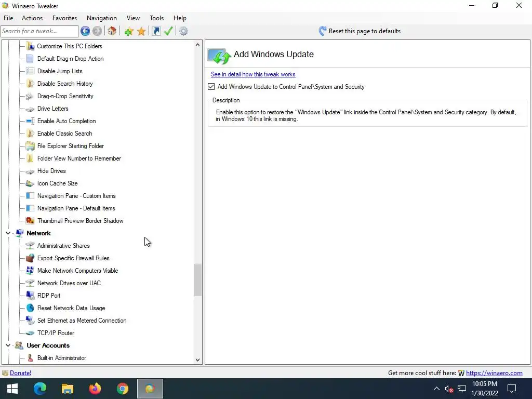The image size is (532, 399).
Task: Click the Donate! link
Action: 20,373
